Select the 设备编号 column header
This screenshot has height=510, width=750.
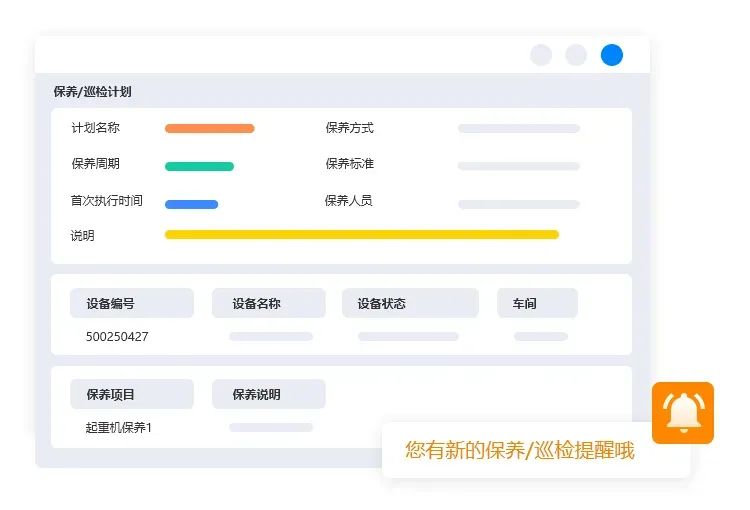coord(132,303)
